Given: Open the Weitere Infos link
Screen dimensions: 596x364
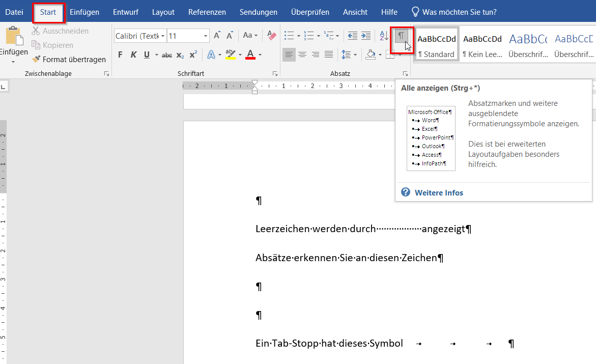Looking at the screenshot, I should point(439,192).
